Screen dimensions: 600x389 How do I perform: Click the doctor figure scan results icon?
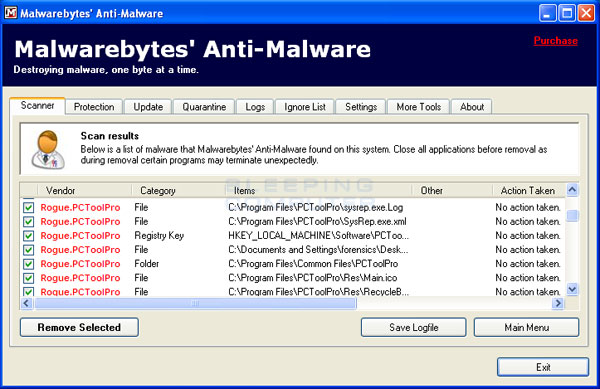(48, 150)
